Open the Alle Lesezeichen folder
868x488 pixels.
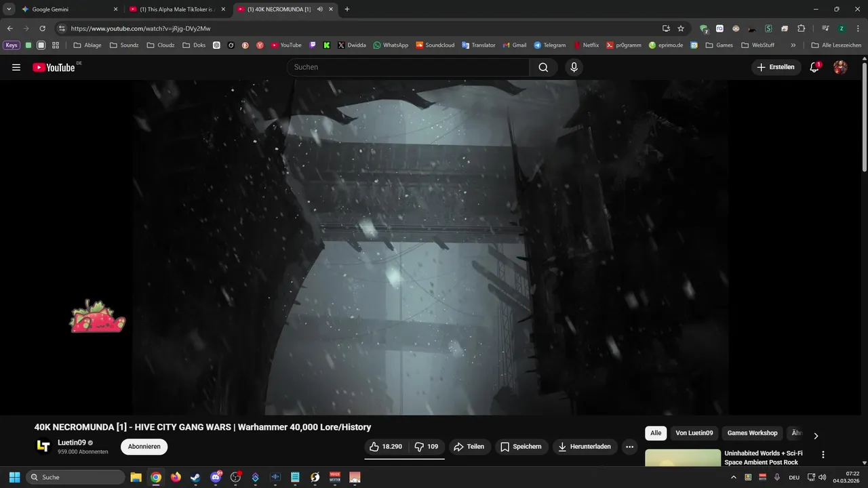coord(836,45)
